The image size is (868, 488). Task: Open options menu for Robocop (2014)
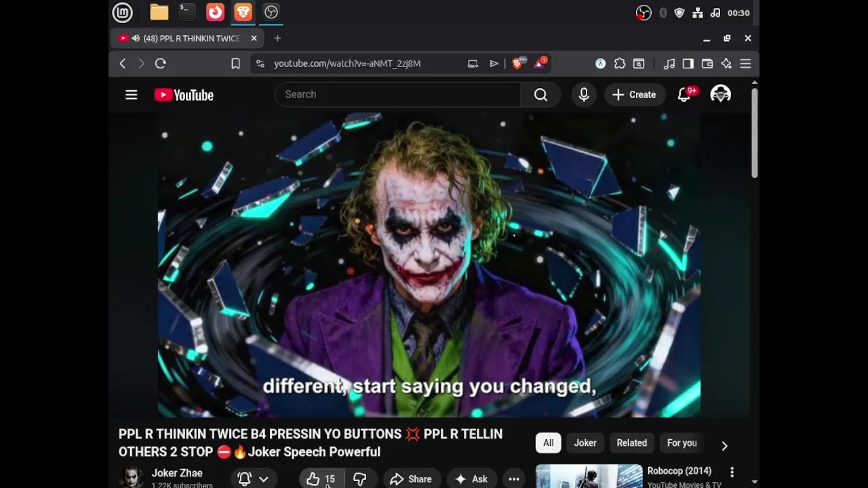(x=732, y=472)
